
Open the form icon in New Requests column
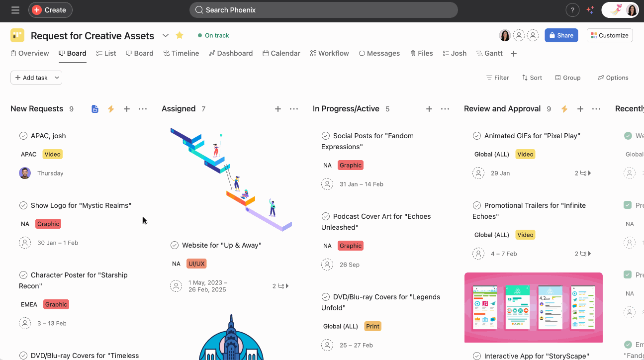(x=95, y=109)
